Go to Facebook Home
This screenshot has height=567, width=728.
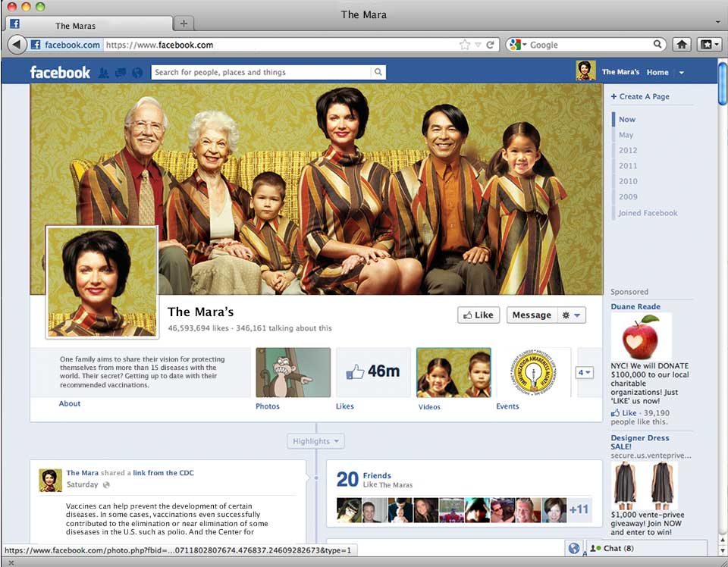pos(657,72)
